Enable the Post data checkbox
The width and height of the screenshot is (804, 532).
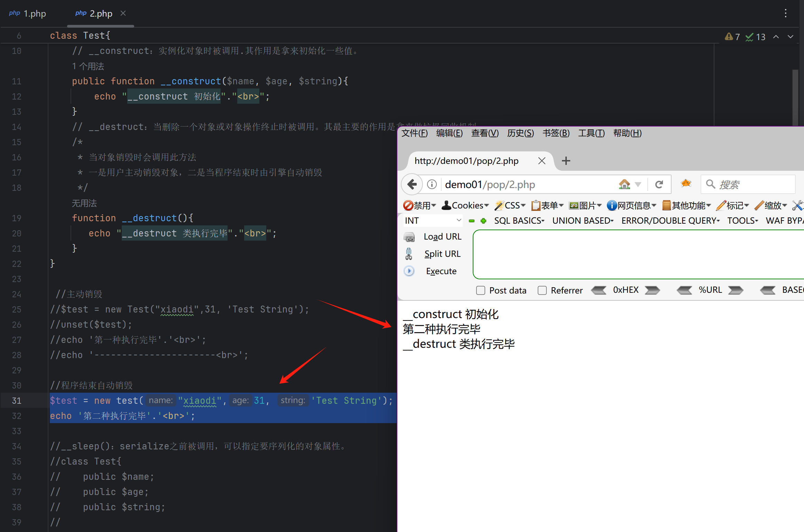pyautogui.click(x=480, y=290)
